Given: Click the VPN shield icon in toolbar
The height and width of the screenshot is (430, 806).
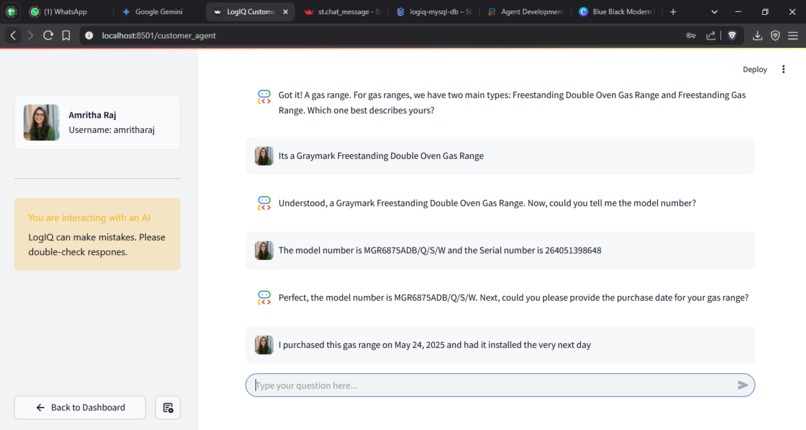Looking at the screenshot, I should (775, 35).
